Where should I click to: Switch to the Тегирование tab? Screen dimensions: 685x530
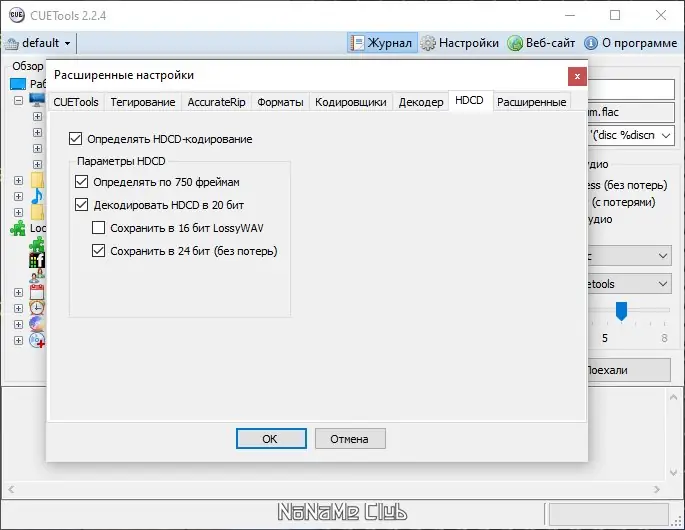pyautogui.click(x=143, y=102)
